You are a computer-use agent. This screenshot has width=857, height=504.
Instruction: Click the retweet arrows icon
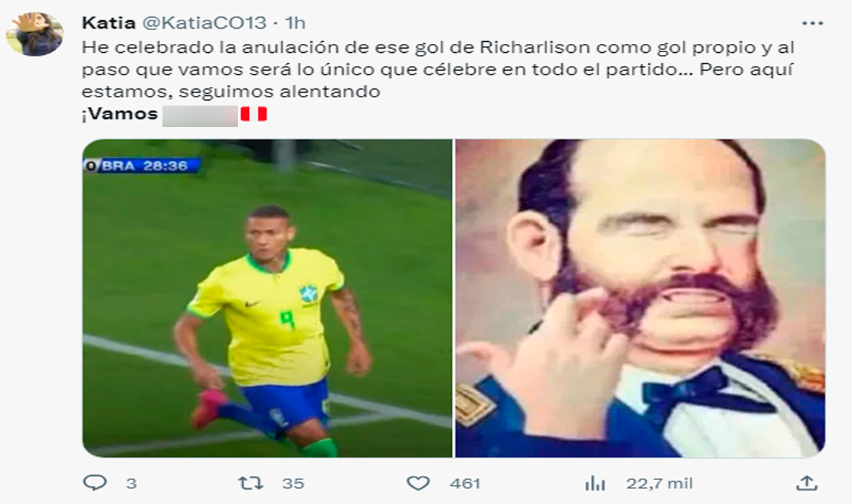coord(250,483)
